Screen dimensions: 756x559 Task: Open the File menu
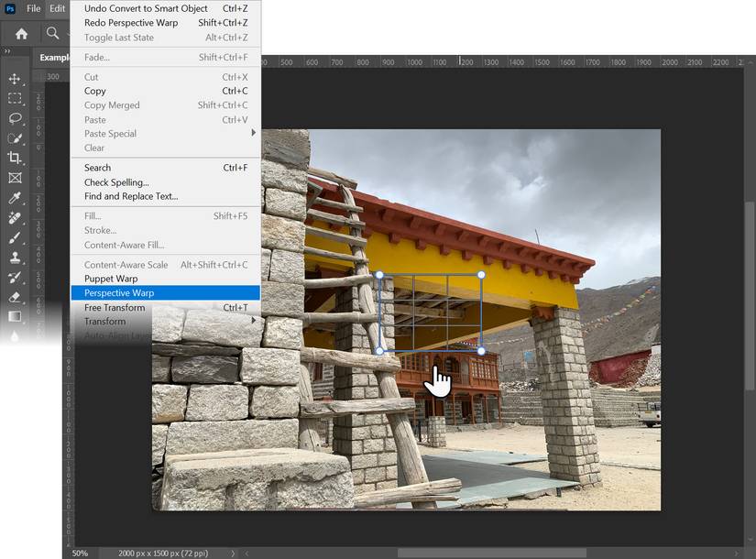click(33, 8)
